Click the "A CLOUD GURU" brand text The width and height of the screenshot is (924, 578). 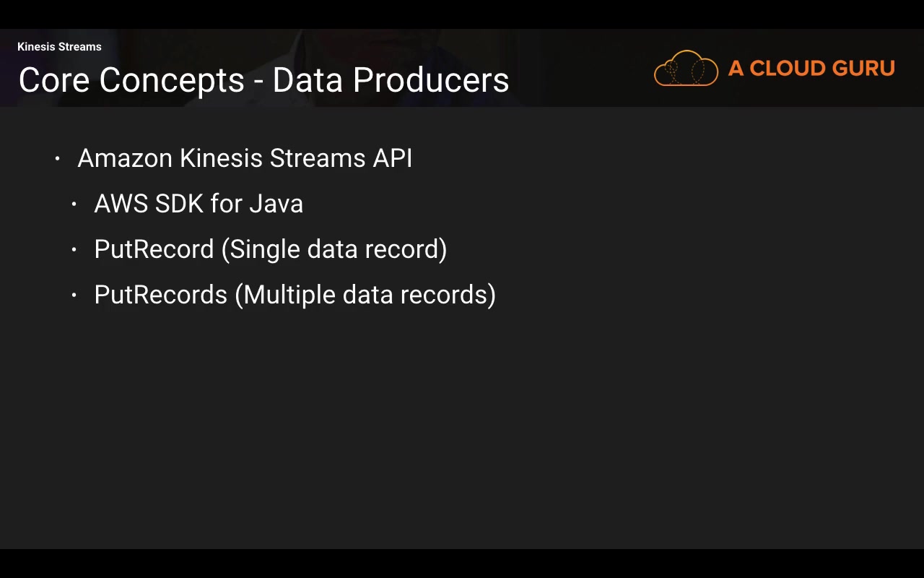811,69
